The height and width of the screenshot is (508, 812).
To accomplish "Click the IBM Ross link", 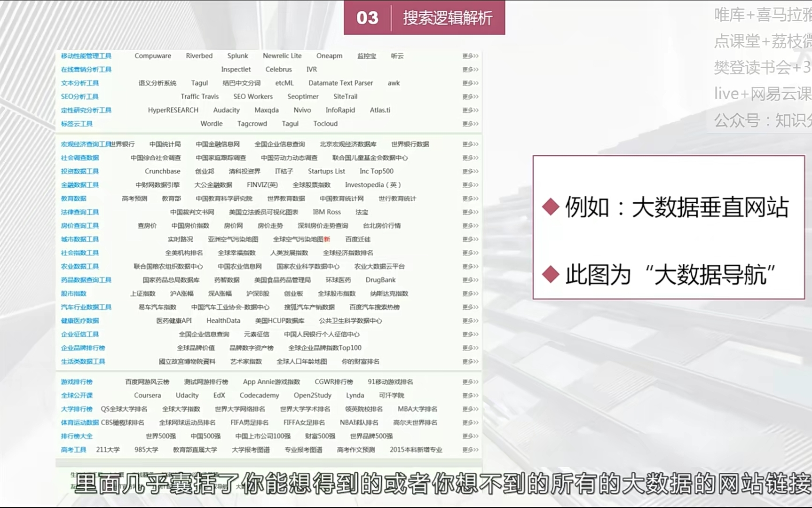I will pos(327,212).
